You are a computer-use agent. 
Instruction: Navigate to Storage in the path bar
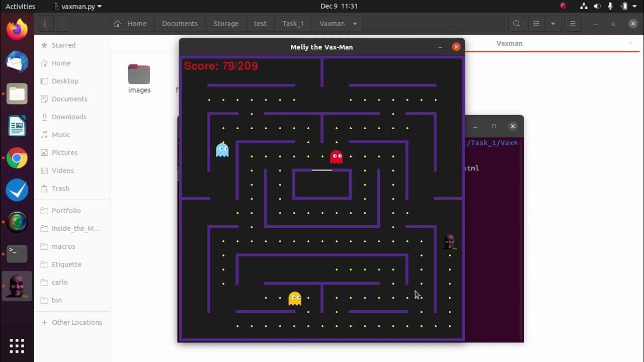(x=226, y=24)
